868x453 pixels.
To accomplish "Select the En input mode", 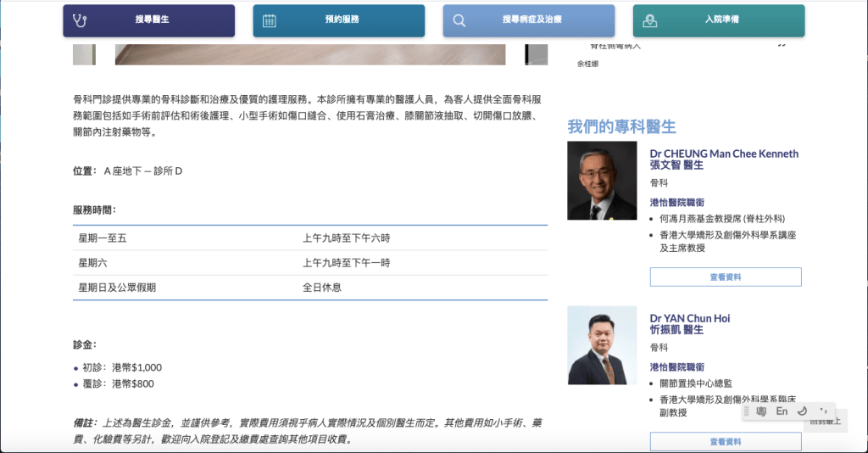I will [782, 411].
